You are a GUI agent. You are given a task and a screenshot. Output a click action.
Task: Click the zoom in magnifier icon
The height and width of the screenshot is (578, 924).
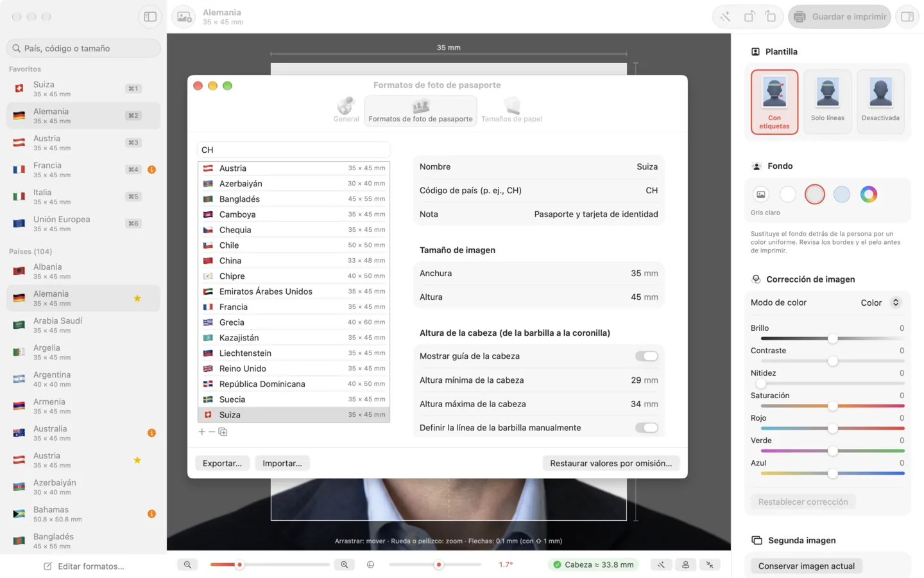click(345, 565)
